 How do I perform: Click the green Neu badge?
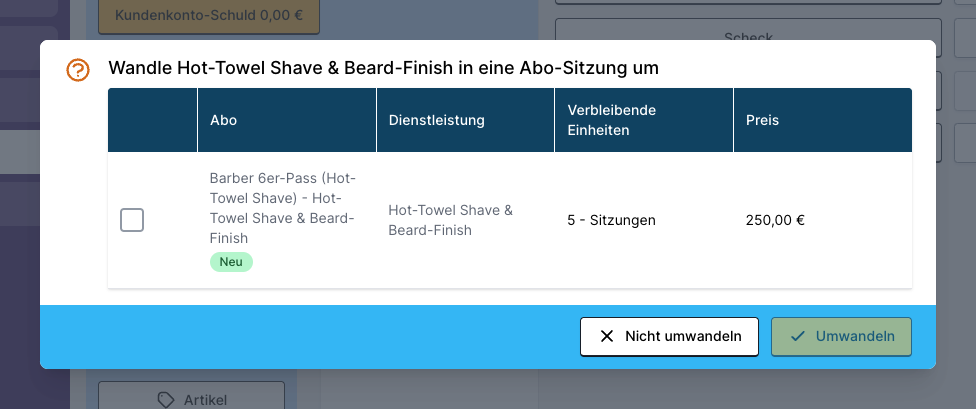tap(231, 262)
